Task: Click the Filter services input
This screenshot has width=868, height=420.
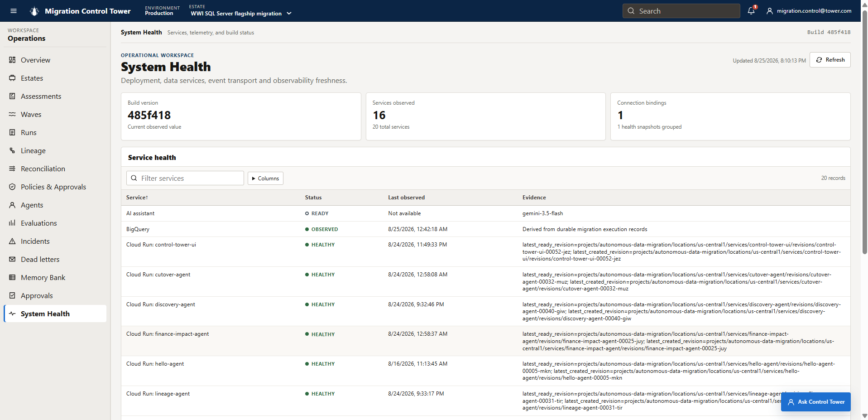Action: tap(185, 178)
